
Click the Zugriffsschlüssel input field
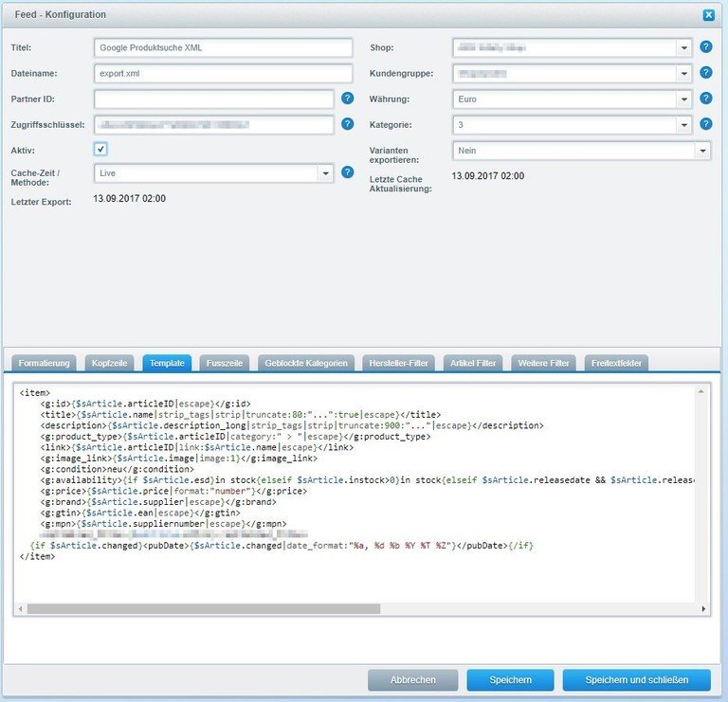tap(213, 125)
